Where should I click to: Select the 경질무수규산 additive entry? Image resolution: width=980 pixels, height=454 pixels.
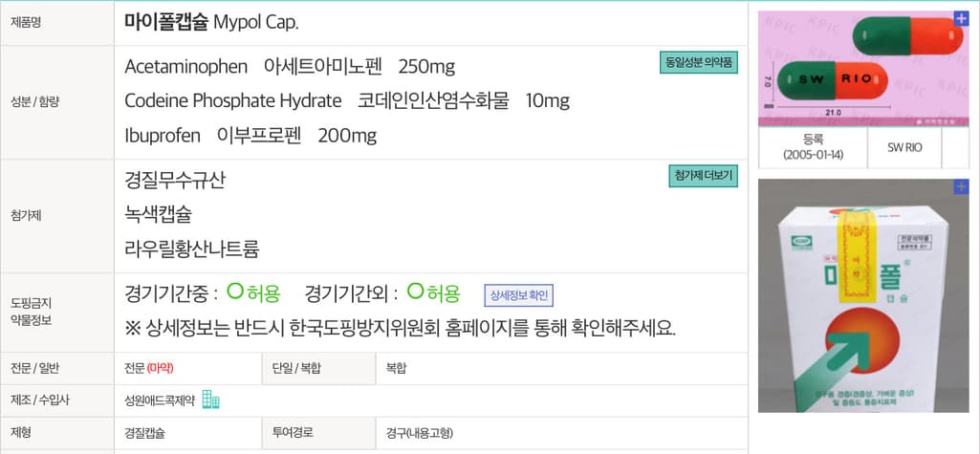point(175,180)
